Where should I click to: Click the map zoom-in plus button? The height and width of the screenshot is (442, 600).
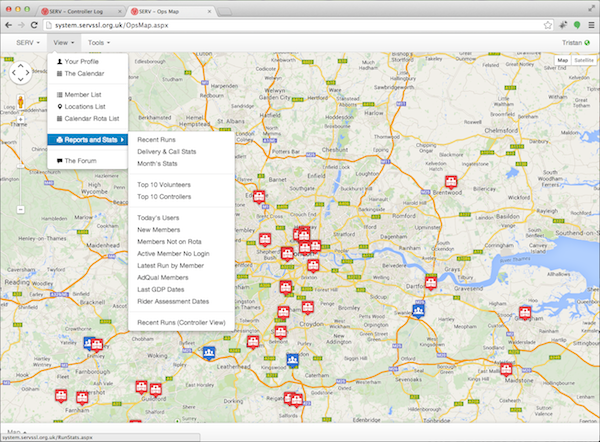click(x=20, y=121)
